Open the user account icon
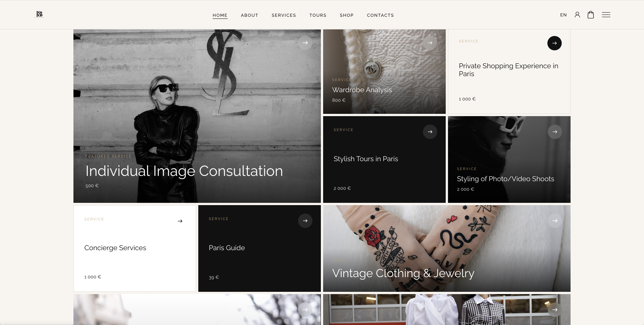 coord(577,15)
